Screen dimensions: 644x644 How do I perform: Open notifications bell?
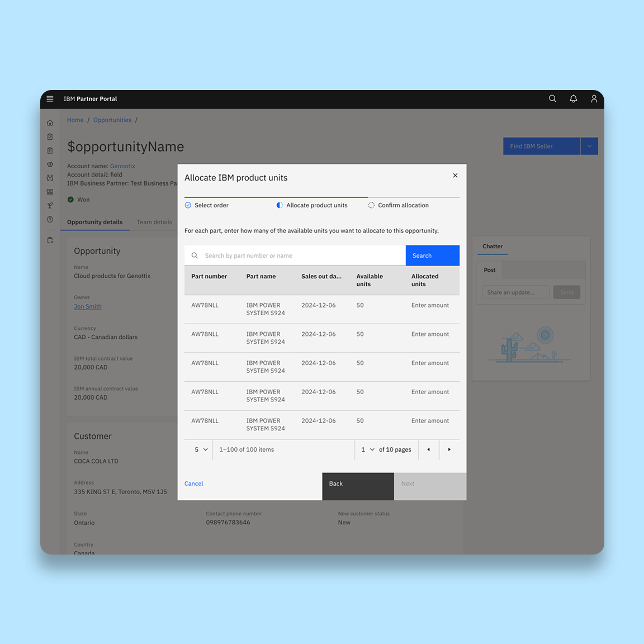pyautogui.click(x=573, y=99)
